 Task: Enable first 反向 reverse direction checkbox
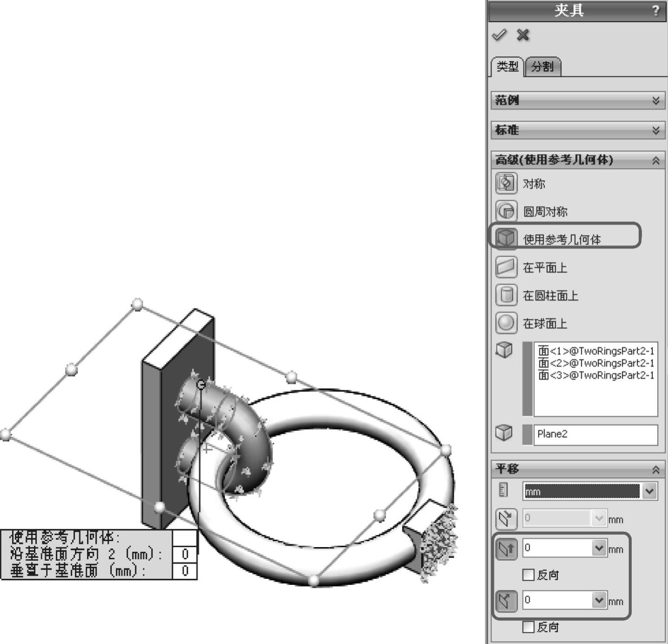pos(528,575)
